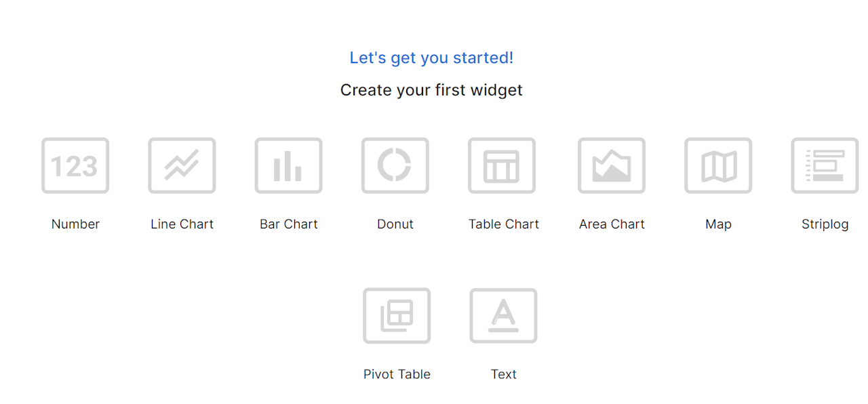Select the Striplog widget icon

(x=825, y=166)
